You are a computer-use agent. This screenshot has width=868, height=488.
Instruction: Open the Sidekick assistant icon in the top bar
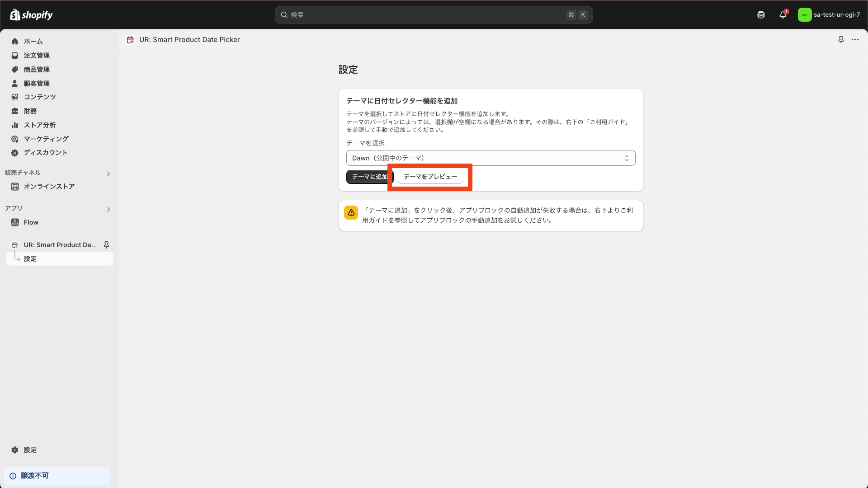761,15
